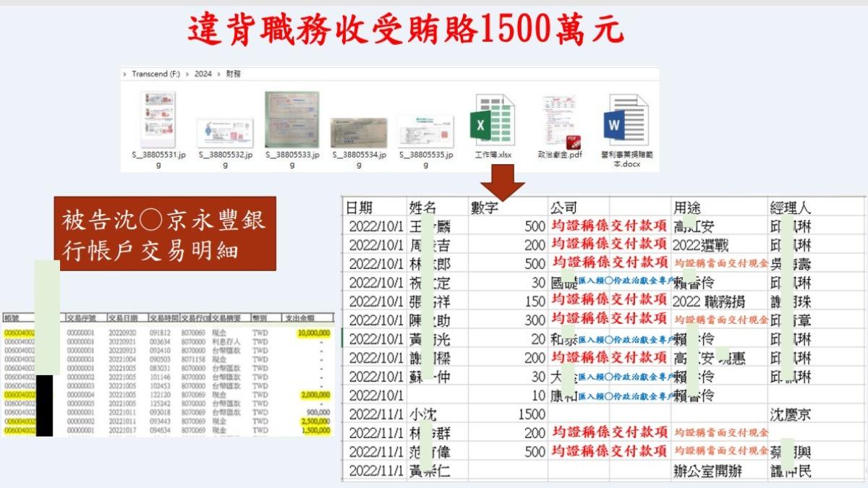This screenshot has height=488, width=868.
Task: Click the red label 被告沈○京永豐銀行帳戶交易明細
Action: coord(166,232)
